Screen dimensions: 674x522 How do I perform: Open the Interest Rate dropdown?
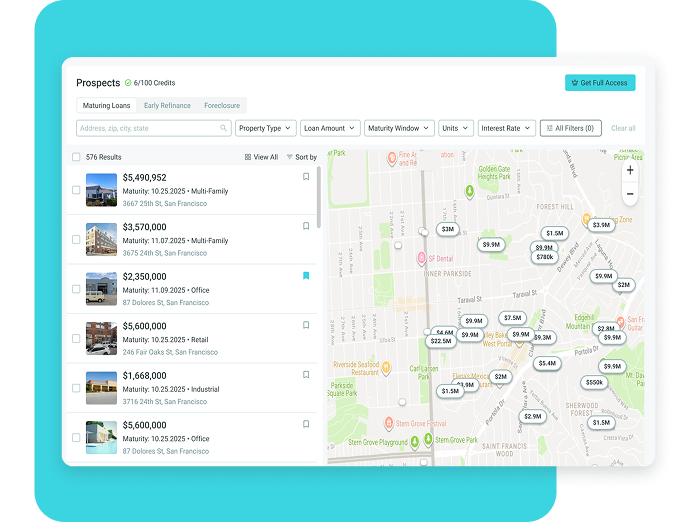tap(505, 129)
